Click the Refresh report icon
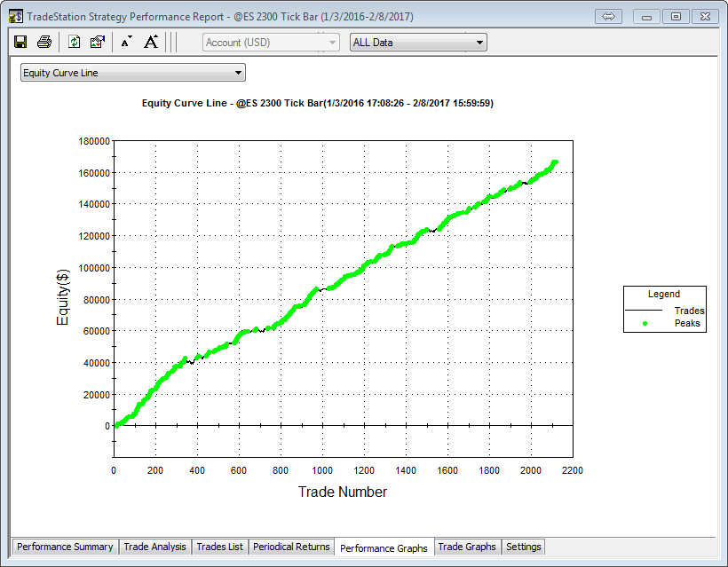728x567 pixels. point(75,42)
